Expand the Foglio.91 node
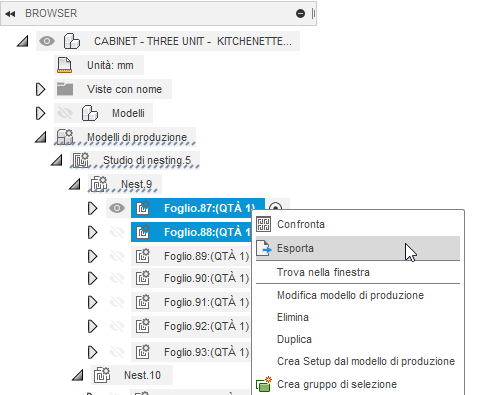 [92, 302]
